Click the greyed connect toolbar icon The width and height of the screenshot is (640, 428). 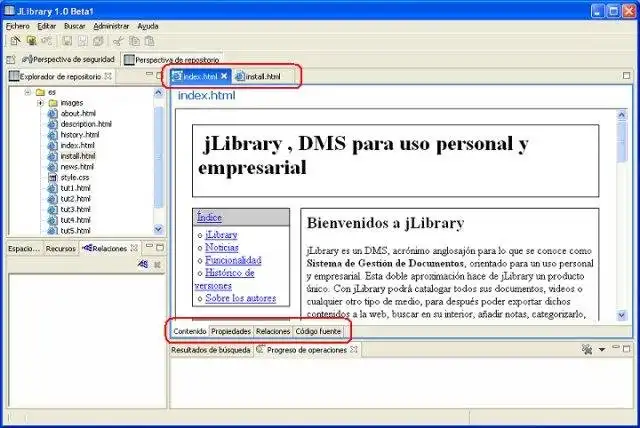point(47,41)
